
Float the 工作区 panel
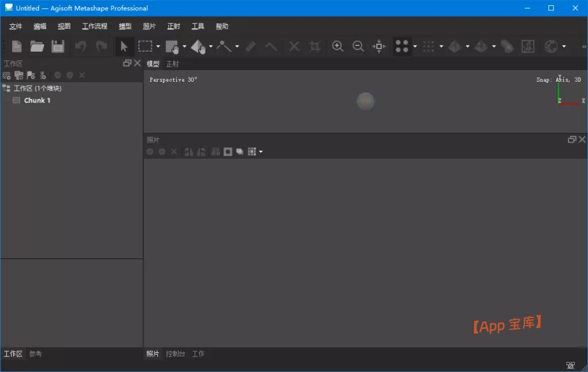127,63
